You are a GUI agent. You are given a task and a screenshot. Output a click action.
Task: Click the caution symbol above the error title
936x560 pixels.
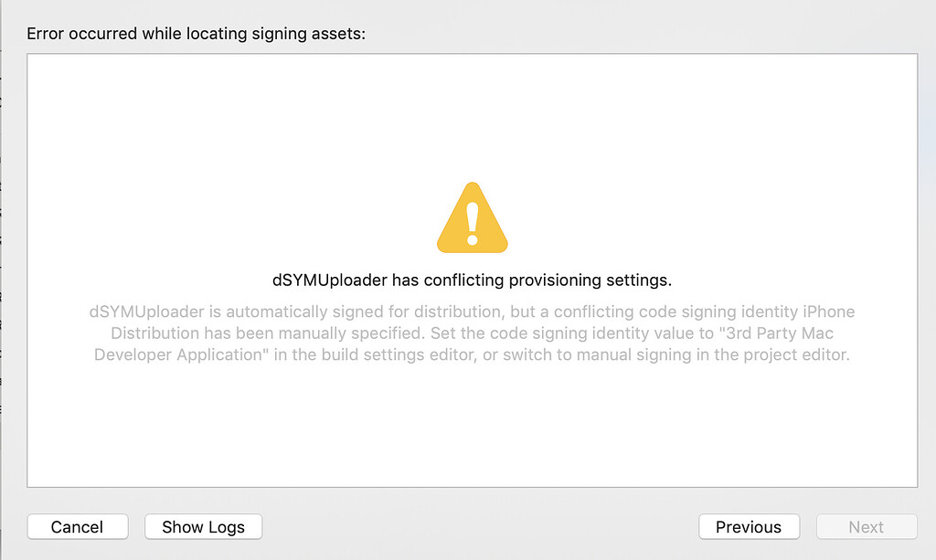click(472, 217)
